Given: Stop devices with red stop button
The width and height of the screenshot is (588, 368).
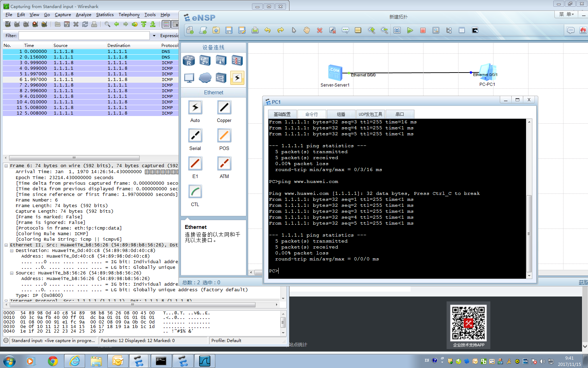Looking at the screenshot, I should (x=423, y=30).
